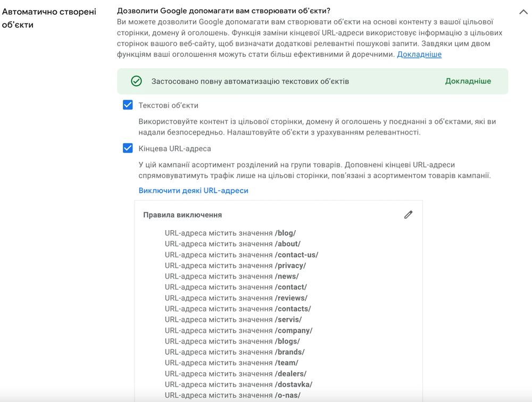Open the Докладніше link in the description paragraph
532x402 pixels.
[x=419, y=54]
